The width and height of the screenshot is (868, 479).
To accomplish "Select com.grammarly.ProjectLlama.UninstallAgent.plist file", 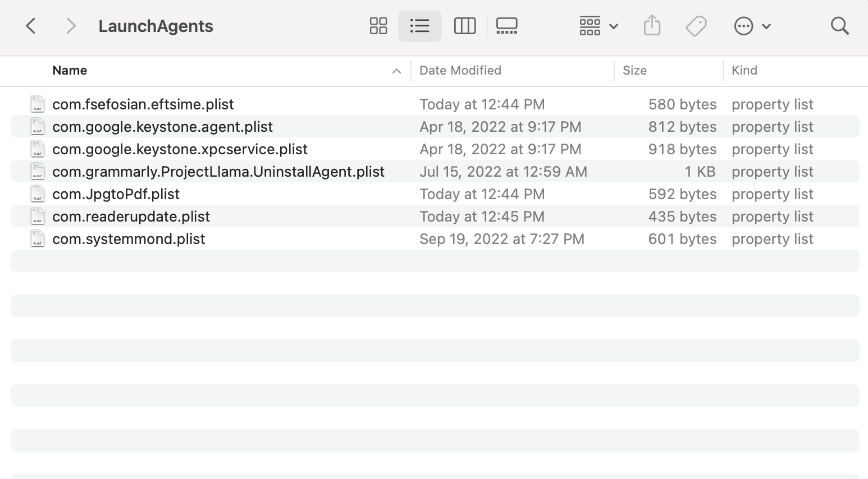I will (218, 172).
